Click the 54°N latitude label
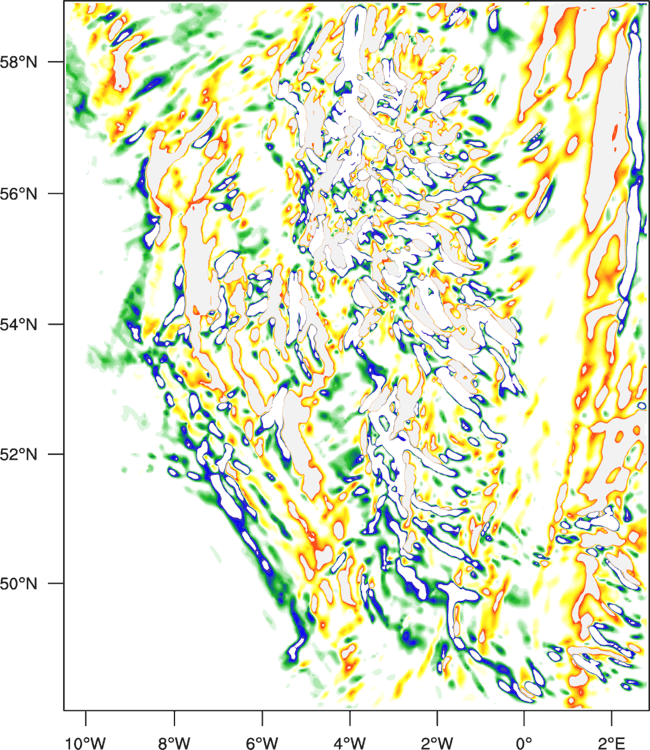650x750 pixels. (18, 324)
